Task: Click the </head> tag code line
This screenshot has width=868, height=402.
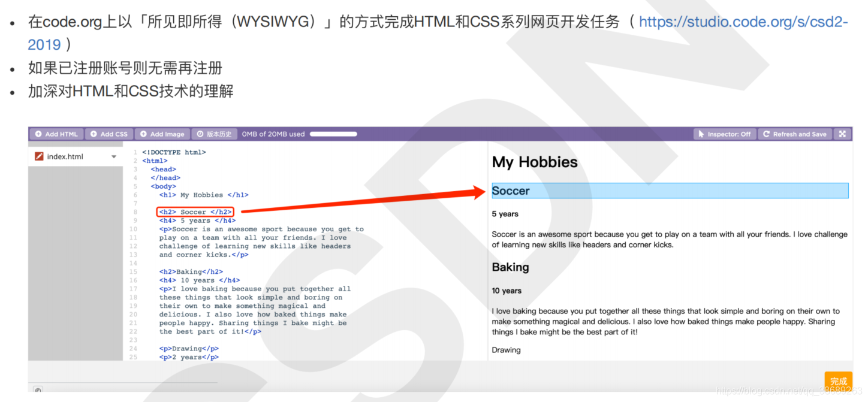Action: 165,178
